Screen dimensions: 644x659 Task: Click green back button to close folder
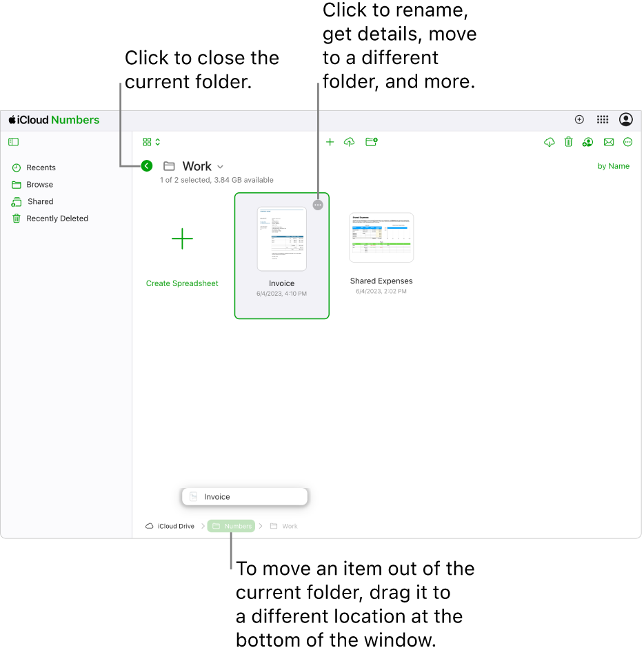(147, 166)
